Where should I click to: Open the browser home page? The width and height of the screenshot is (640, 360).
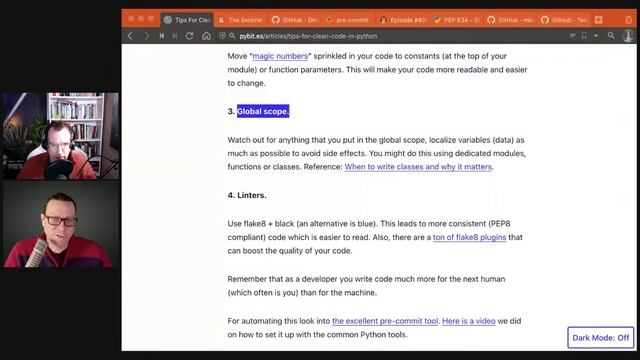coord(207,36)
